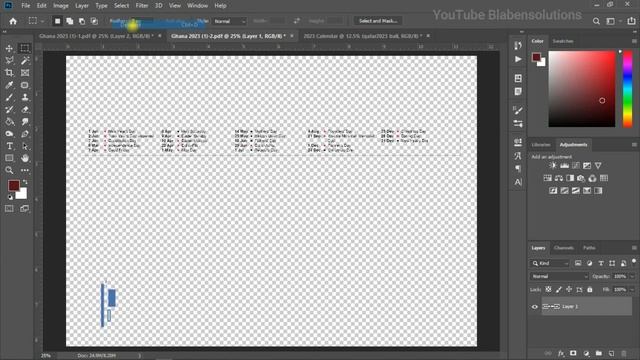Screen dimensions: 640x360
Task: Select the Eyedropper tool
Action: (x=9, y=85)
